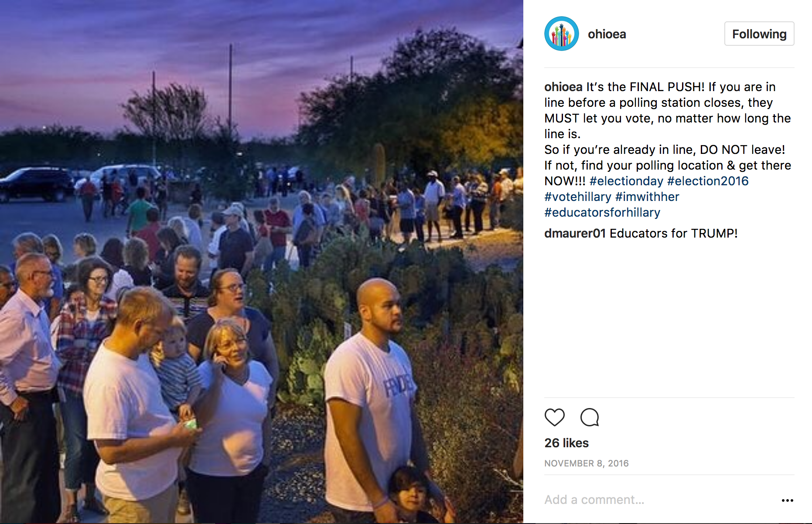Click the comment speech bubble icon
Image resolution: width=812 pixels, height=524 pixels.
tap(590, 417)
